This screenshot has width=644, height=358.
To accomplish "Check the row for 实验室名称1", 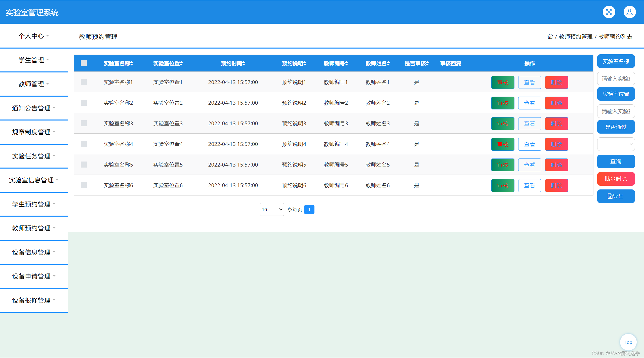I will coord(84,82).
